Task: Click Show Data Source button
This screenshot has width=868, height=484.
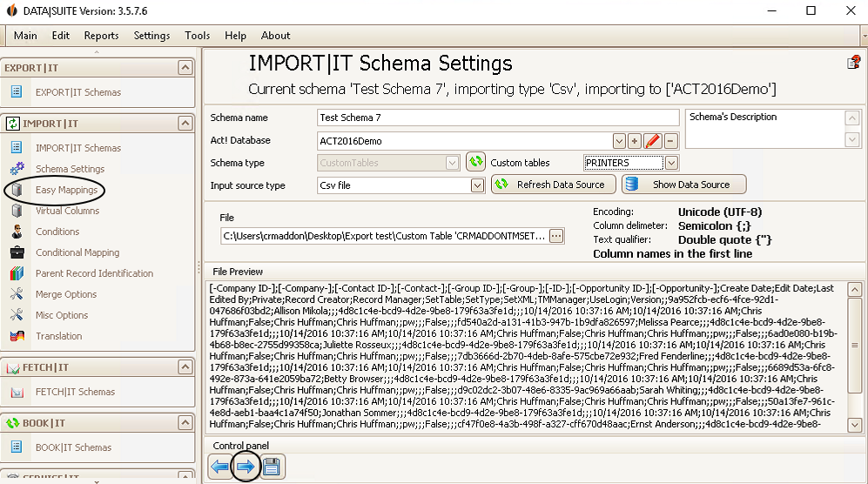Action: (683, 185)
